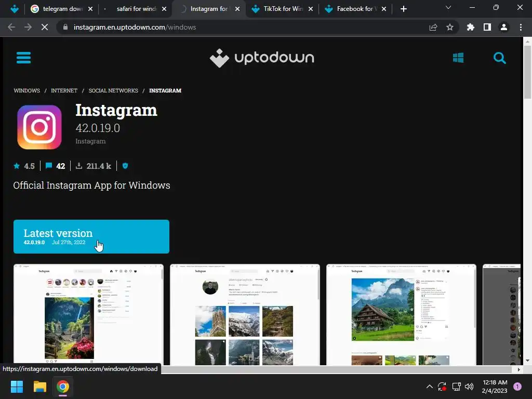532x399 pixels.
Task: Go forward in browser history
Action: (28, 27)
